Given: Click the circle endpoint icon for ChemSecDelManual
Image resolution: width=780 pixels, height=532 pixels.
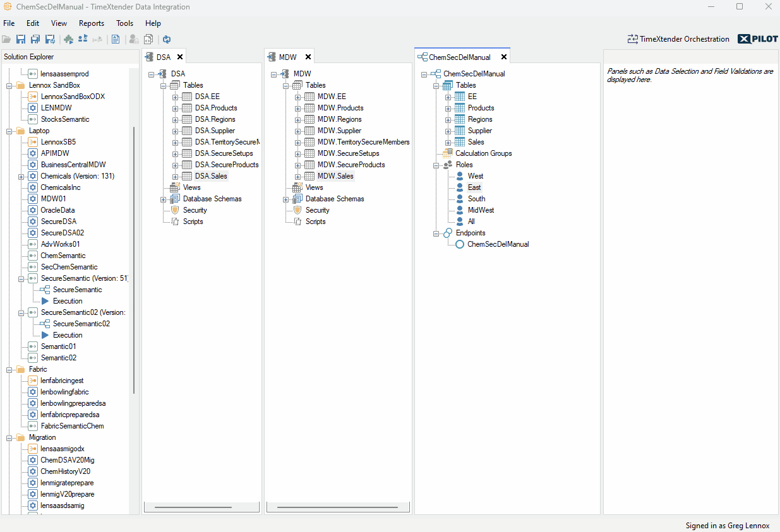Looking at the screenshot, I should click(x=460, y=244).
